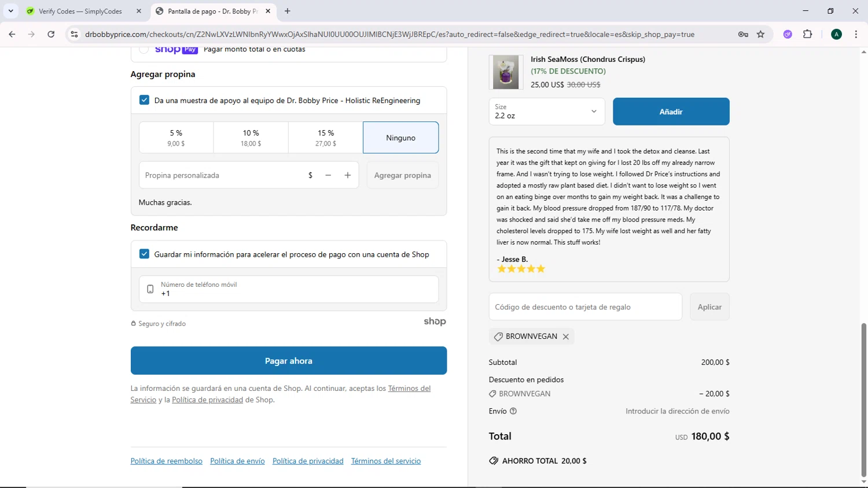The height and width of the screenshot is (488, 868).
Task: Click the browser address bar URL
Action: click(x=389, y=34)
